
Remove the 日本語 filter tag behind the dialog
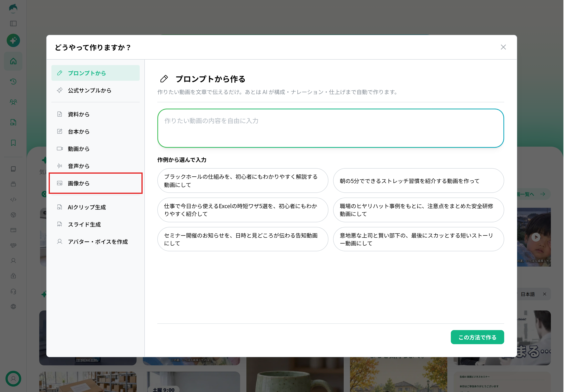[x=544, y=294]
